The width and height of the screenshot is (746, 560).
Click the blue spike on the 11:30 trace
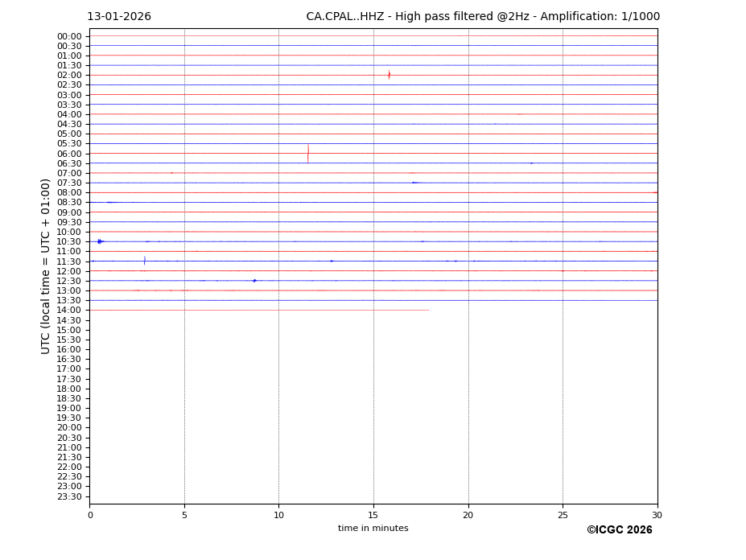(x=145, y=261)
